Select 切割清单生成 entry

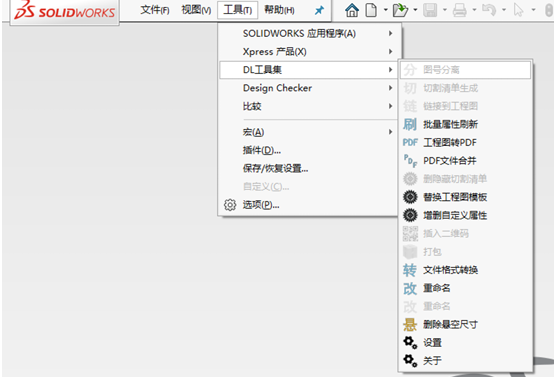(x=465, y=88)
